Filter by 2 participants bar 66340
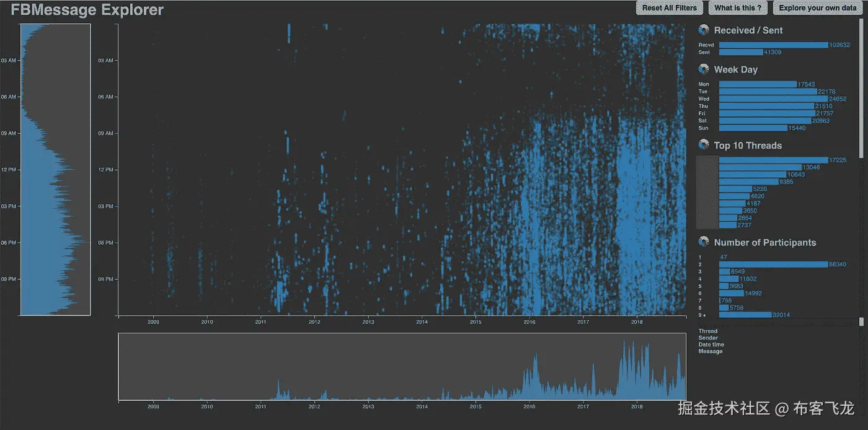 pyautogui.click(x=773, y=265)
